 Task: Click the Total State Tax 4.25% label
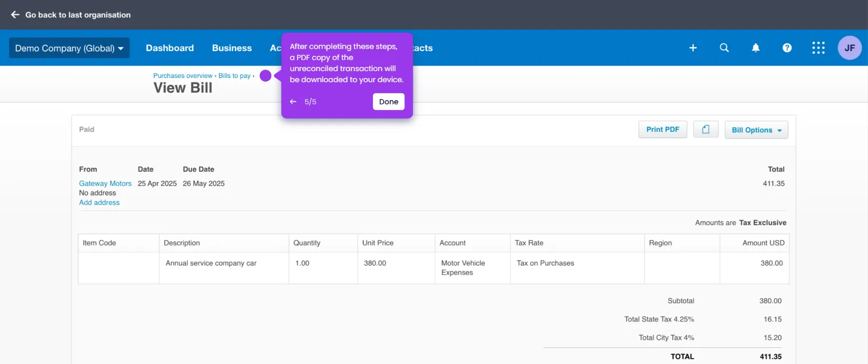[659, 319]
